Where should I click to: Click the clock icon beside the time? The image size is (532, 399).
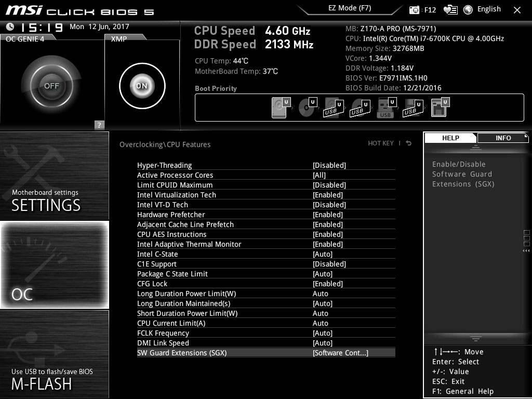tap(10, 26)
